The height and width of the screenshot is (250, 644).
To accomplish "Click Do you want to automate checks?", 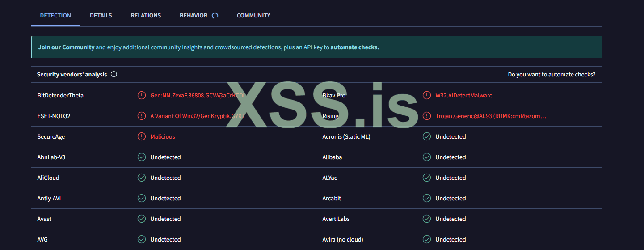I will [551, 75].
